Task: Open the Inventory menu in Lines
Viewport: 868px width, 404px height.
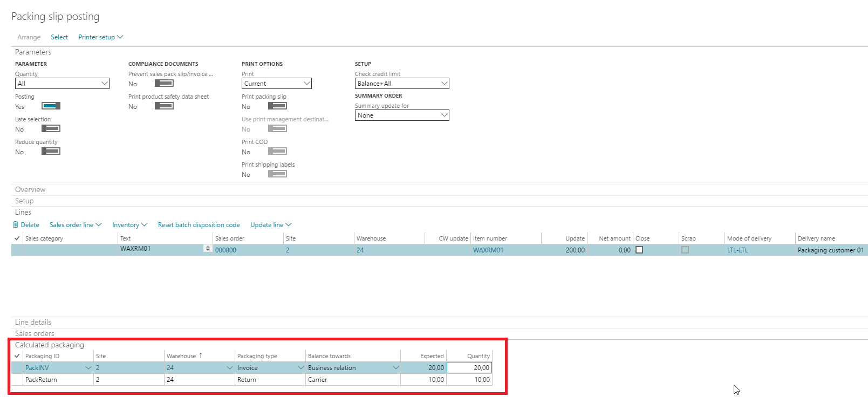Action: pos(130,225)
